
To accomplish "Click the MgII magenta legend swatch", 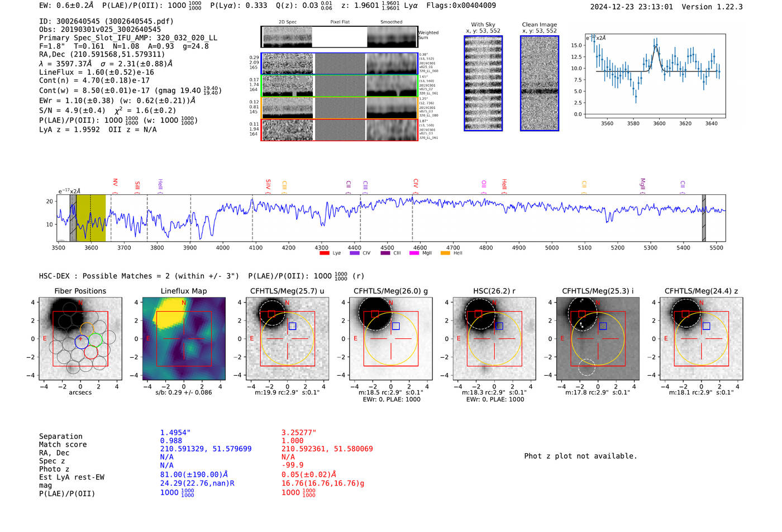I will [414, 253].
